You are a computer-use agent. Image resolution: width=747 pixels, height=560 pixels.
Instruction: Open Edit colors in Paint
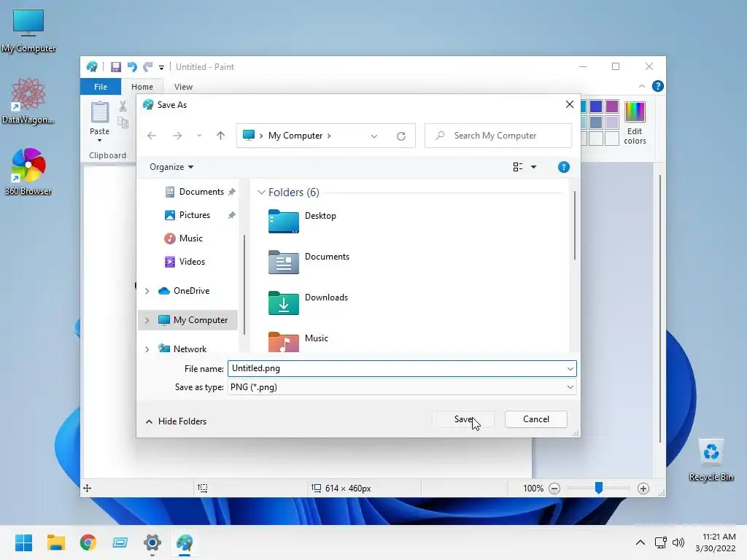[635, 122]
